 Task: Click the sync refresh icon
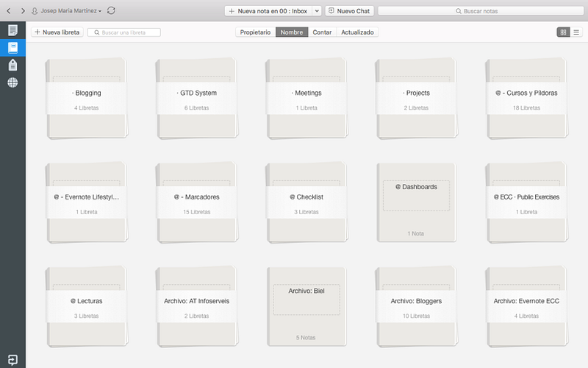111,10
